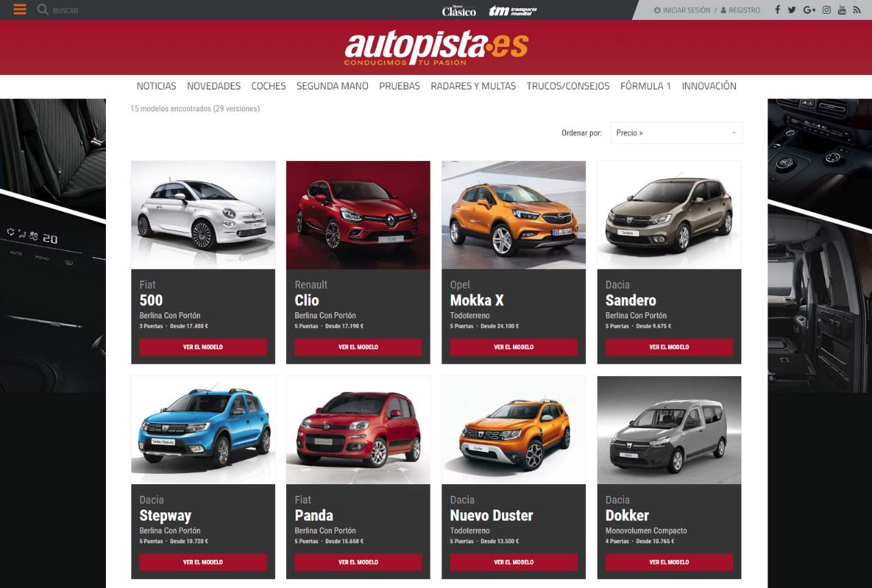The height and width of the screenshot is (588, 872).
Task: Click Ver el modelo for Mokka X
Action: tap(514, 347)
